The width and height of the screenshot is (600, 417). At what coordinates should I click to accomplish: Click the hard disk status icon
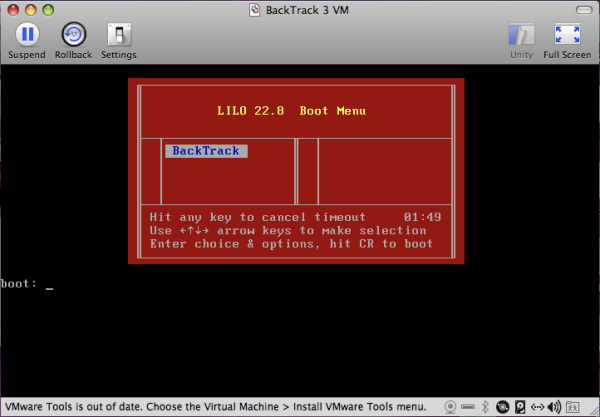(520, 407)
